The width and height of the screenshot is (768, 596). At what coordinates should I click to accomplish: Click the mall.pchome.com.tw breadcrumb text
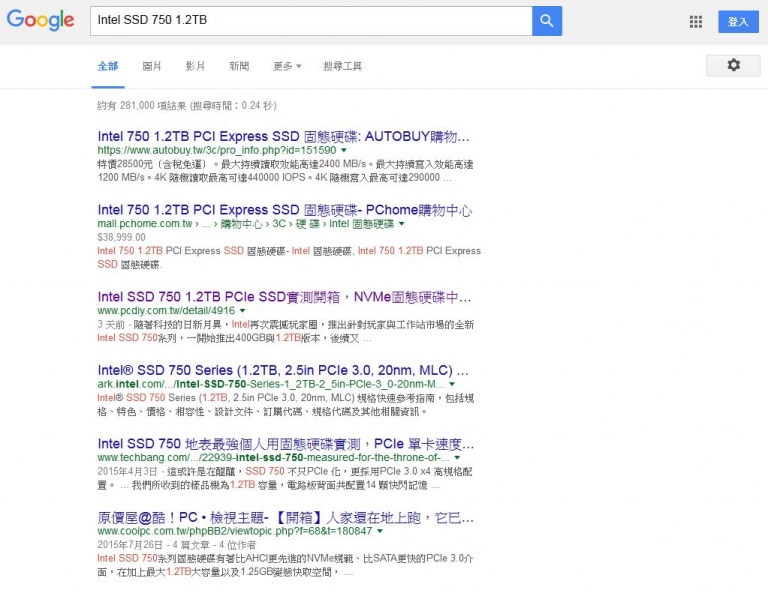point(246,224)
